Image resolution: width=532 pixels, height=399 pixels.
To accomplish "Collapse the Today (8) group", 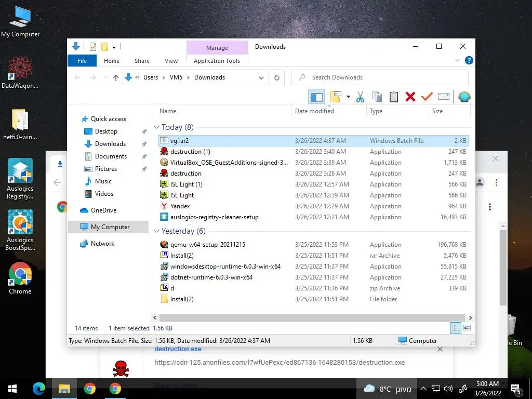I will pos(156,127).
